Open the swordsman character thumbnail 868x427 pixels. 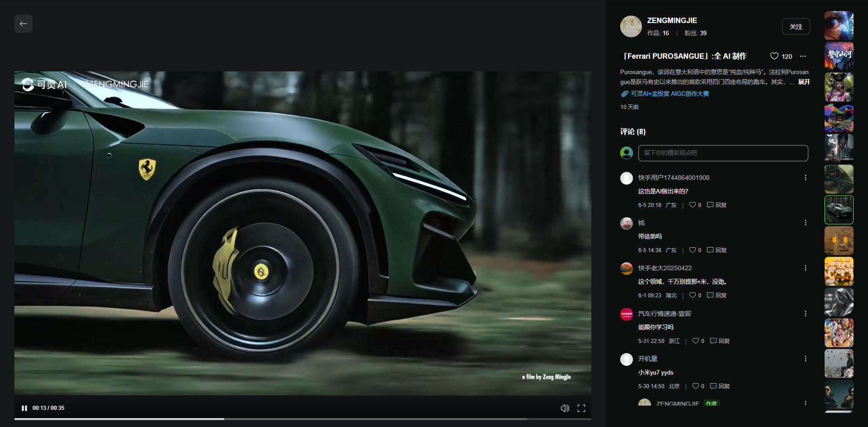point(839,149)
